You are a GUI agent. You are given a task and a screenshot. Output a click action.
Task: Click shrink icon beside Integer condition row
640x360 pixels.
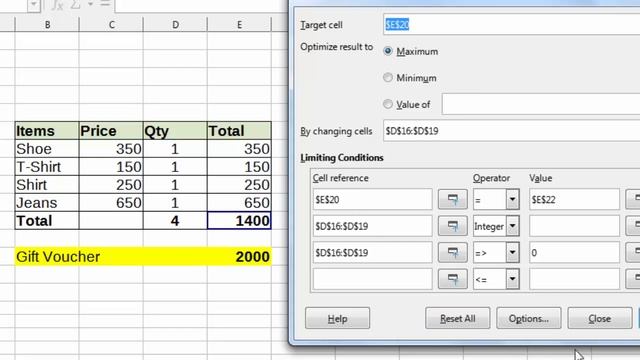point(453,226)
